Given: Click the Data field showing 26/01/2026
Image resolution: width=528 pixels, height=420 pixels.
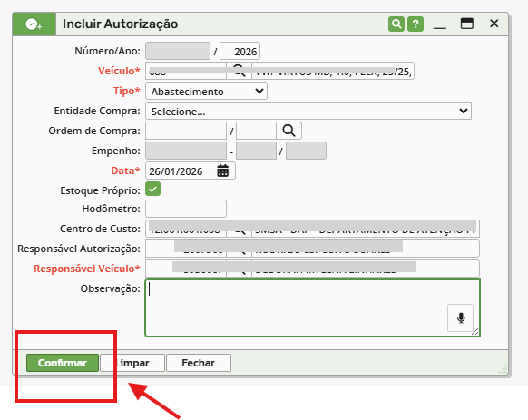Looking at the screenshot, I should (x=178, y=171).
